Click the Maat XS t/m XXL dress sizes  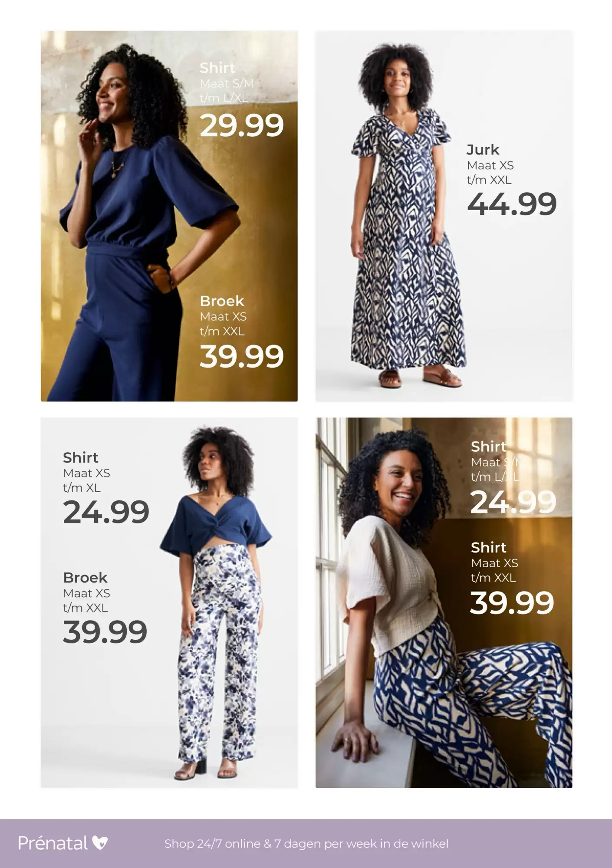coord(490,173)
